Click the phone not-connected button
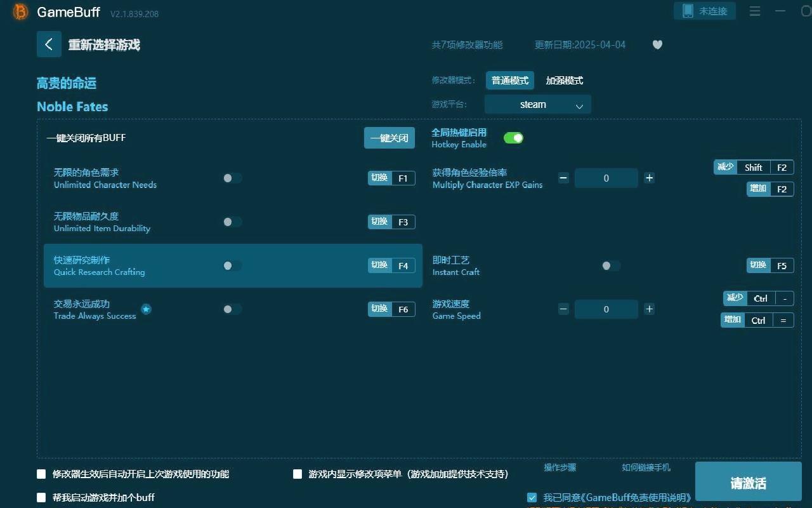This screenshot has width=812, height=508. [x=705, y=11]
